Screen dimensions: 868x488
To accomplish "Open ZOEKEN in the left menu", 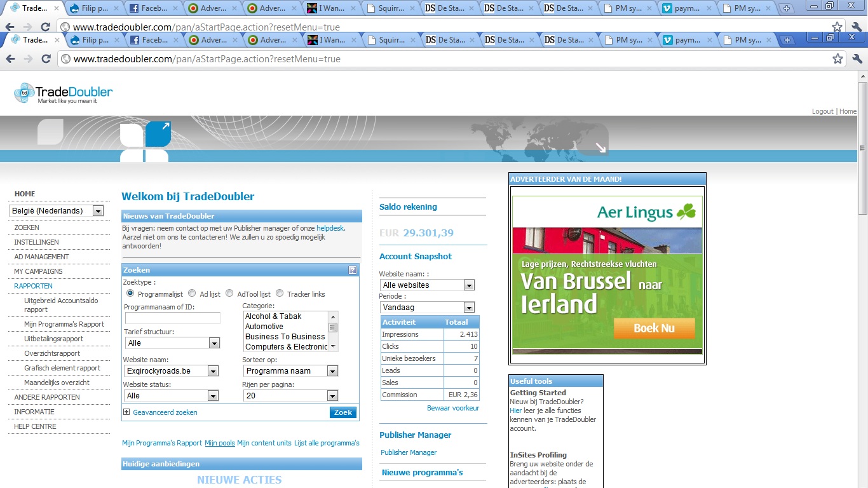I will point(27,227).
